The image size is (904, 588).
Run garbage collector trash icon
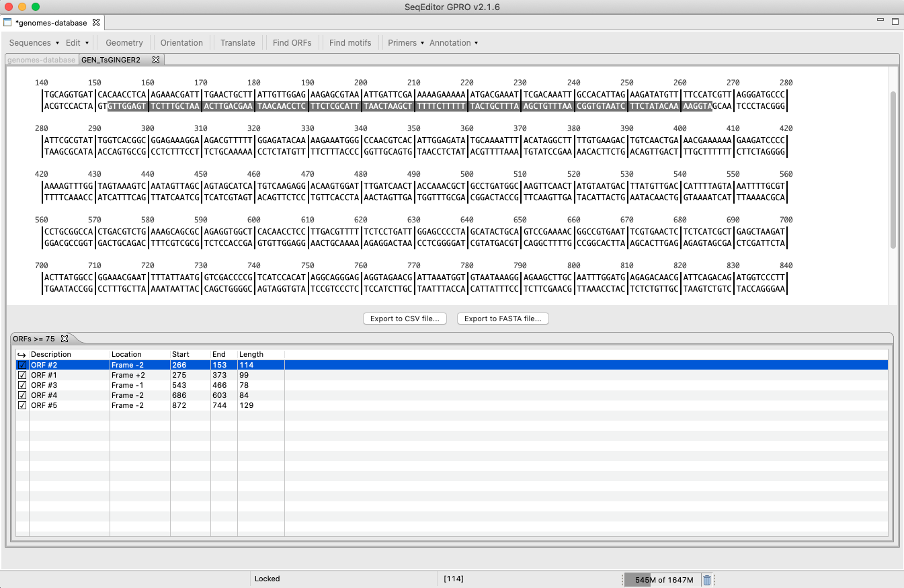click(706, 580)
